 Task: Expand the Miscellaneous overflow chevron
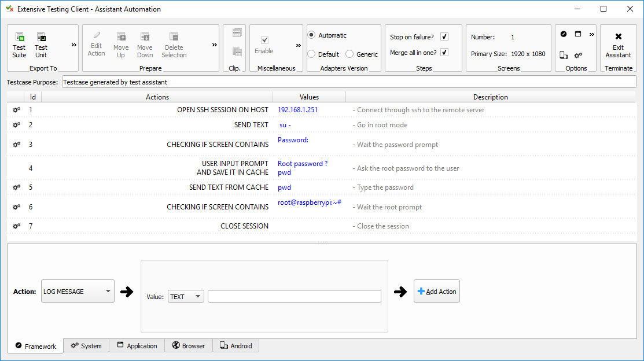pos(298,45)
